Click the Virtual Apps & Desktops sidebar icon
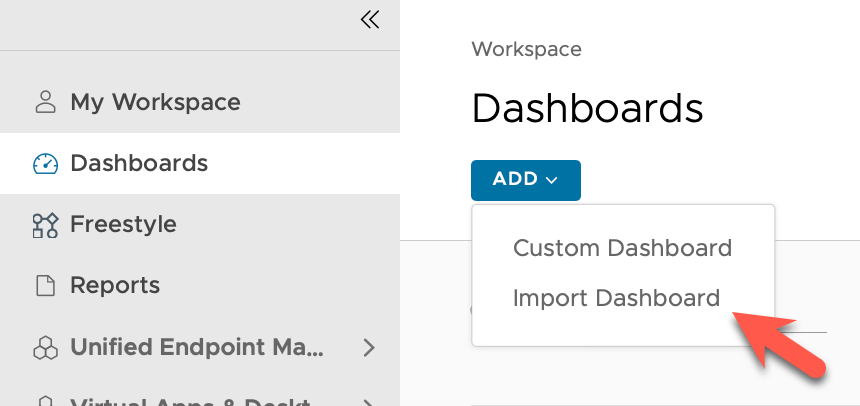Viewport: 860px width, 406px height. pos(45,400)
